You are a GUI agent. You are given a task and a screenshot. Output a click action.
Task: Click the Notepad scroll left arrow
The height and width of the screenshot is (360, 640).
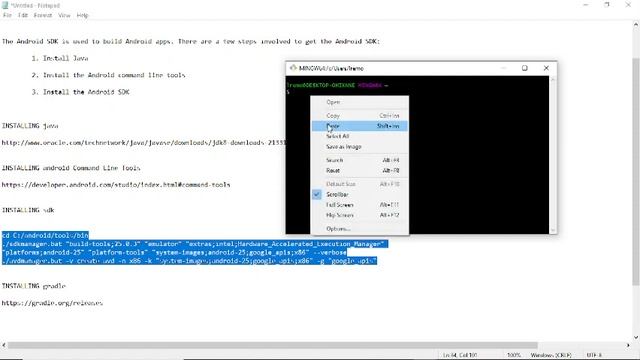point(4,345)
